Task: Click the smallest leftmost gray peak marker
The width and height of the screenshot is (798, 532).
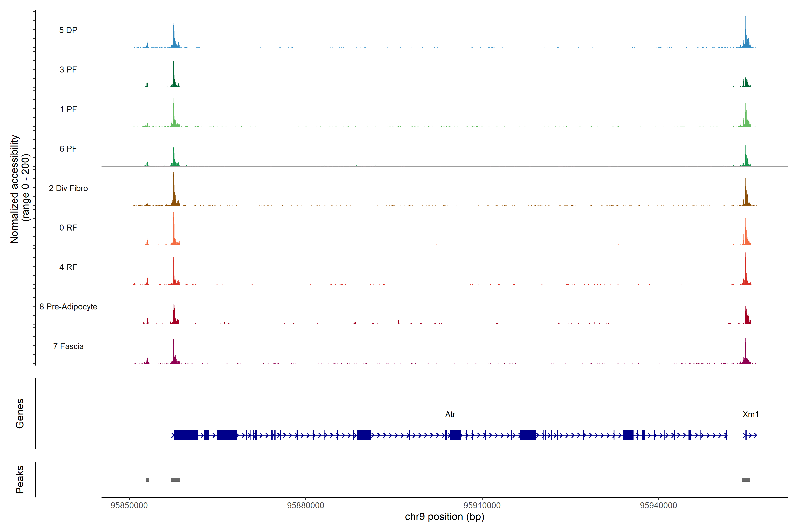Action: pyautogui.click(x=147, y=480)
